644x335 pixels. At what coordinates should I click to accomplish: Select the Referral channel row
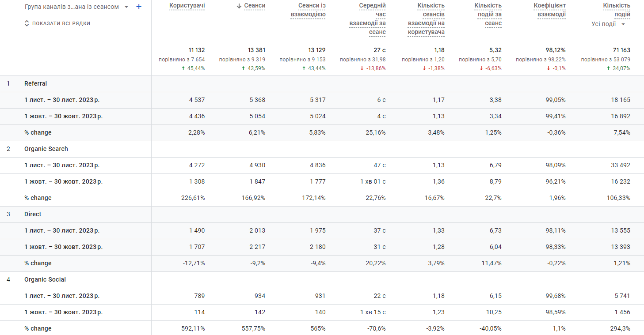35,84
